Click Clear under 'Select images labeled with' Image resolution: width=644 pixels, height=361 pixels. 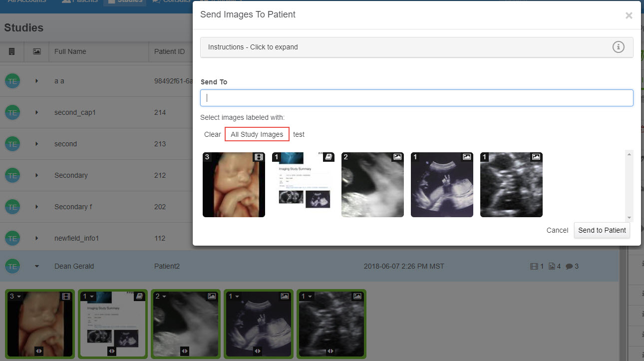click(213, 134)
